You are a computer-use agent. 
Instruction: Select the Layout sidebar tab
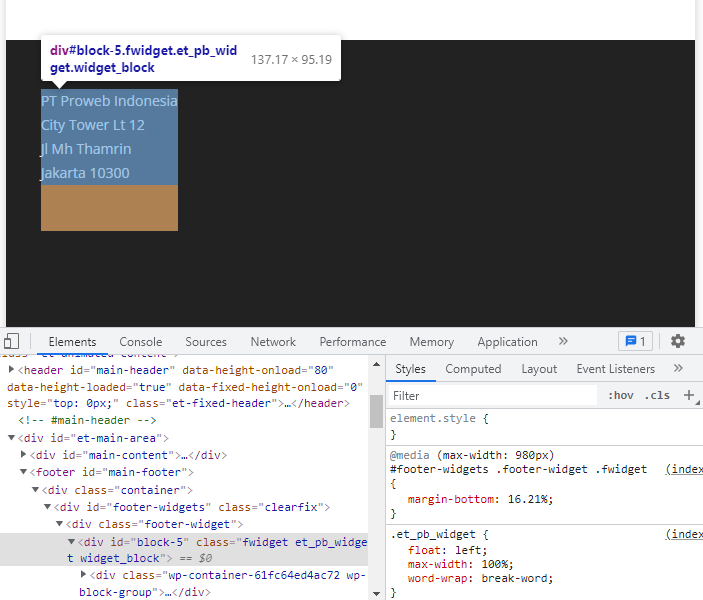(x=539, y=369)
